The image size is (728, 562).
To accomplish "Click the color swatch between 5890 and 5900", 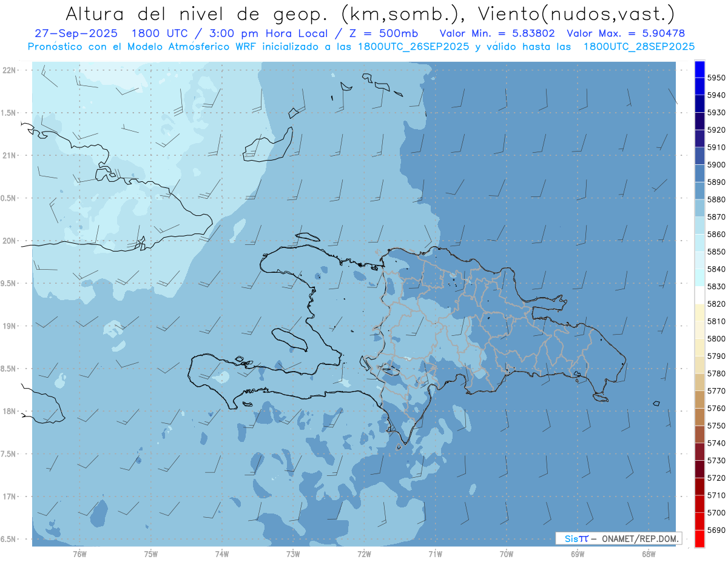I will click(x=699, y=173).
